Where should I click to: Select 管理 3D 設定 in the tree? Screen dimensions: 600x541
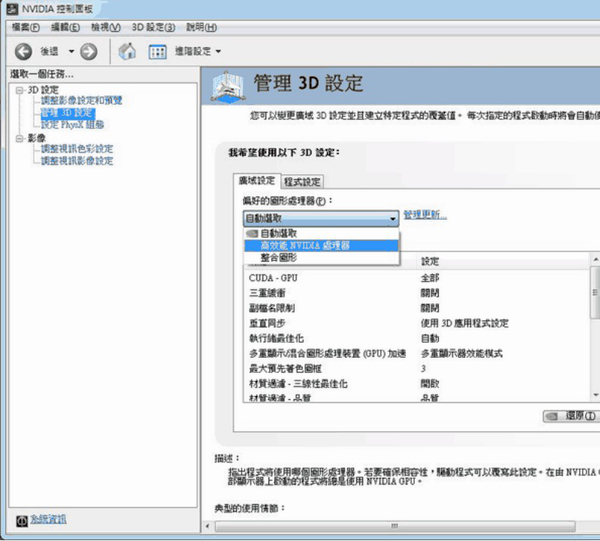pyautogui.click(x=67, y=113)
